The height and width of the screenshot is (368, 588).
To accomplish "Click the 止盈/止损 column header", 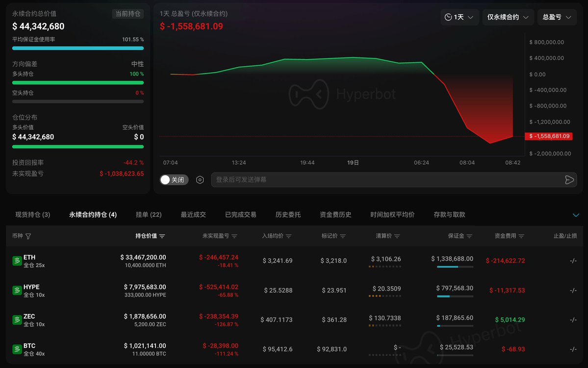I will [x=565, y=236].
